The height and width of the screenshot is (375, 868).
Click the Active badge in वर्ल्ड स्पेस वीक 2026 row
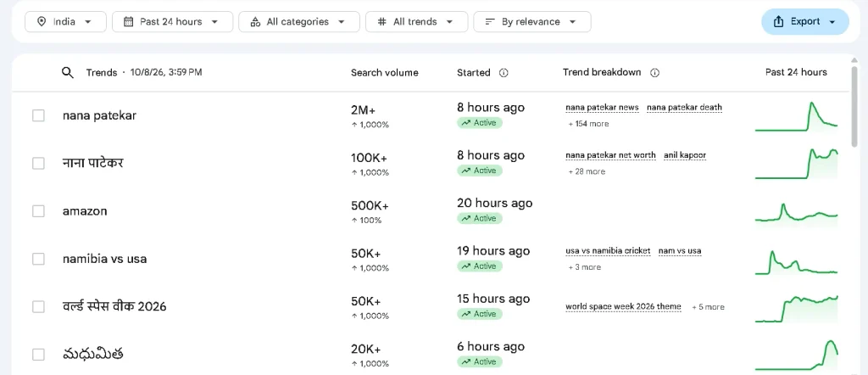(480, 314)
